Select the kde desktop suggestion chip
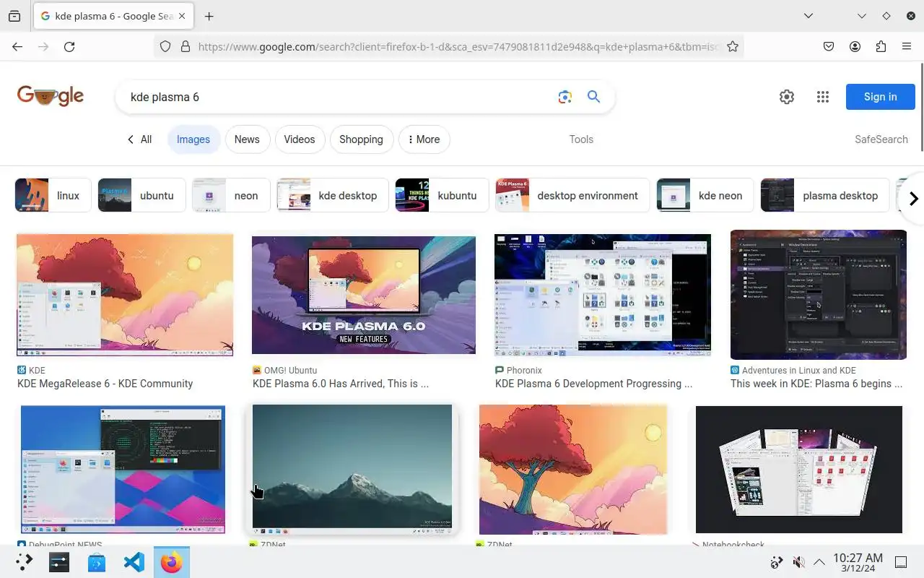Image resolution: width=924 pixels, height=578 pixels. click(x=333, y=195)
